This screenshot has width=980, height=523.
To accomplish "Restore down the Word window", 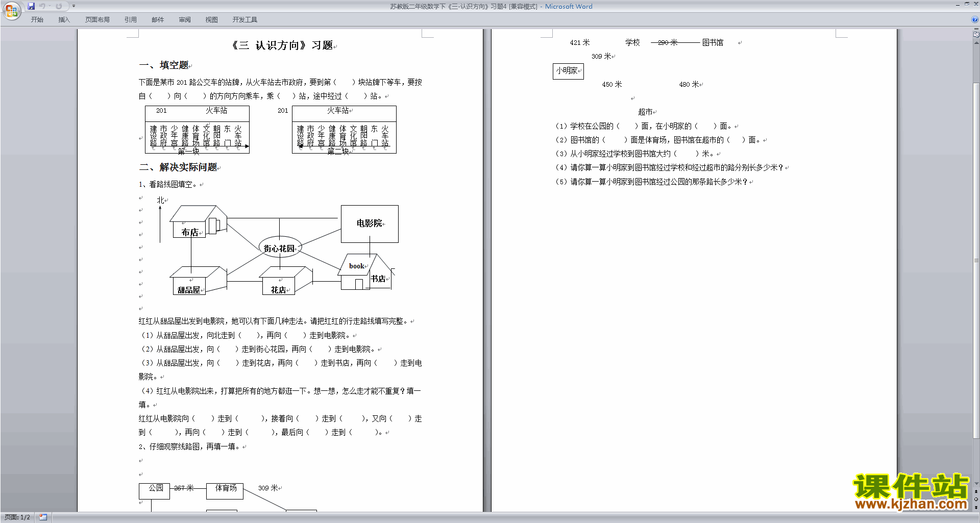I will coord(967,4).
